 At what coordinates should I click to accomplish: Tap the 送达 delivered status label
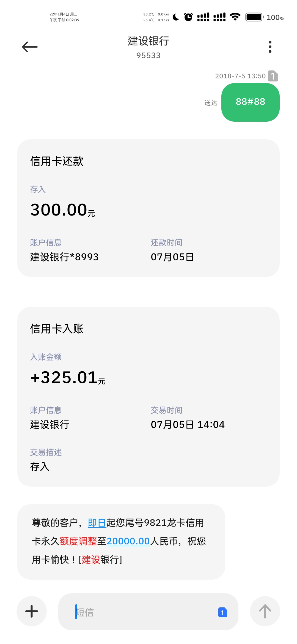coord(211,103)
